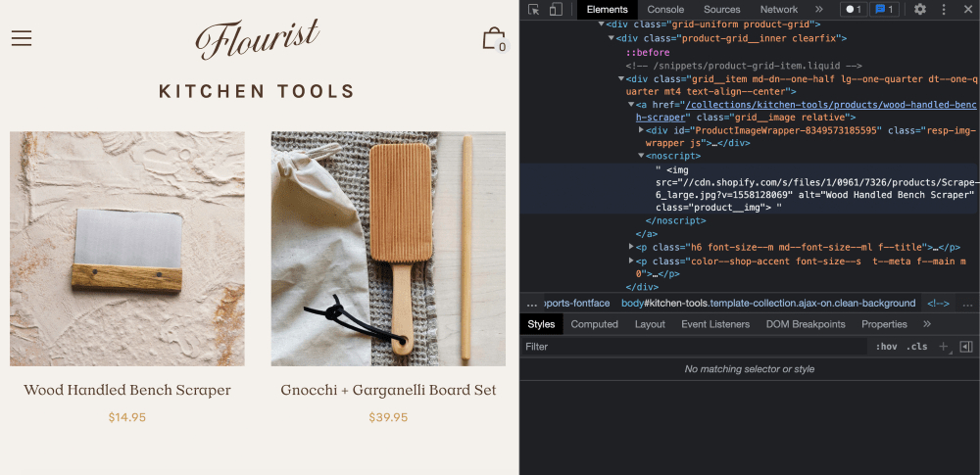This screenshot has width=980, height=475.
Task: Click the Flourist logo
Action: (x=258, y=39)
